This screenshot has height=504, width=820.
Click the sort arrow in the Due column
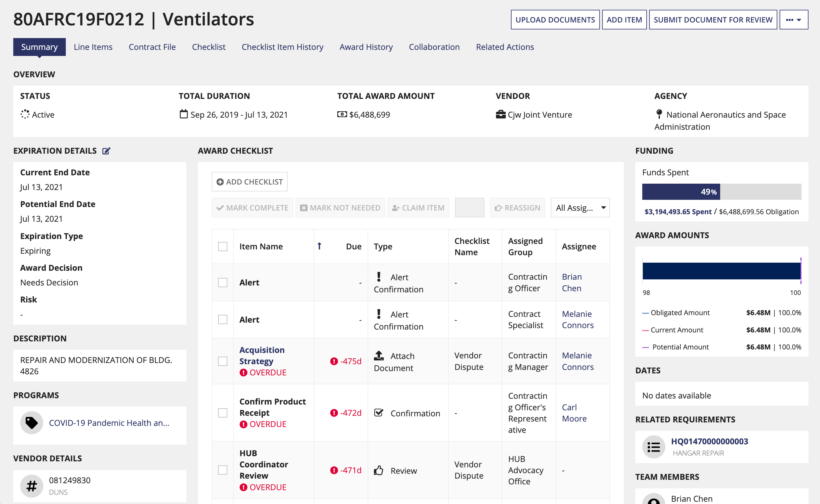319,246
